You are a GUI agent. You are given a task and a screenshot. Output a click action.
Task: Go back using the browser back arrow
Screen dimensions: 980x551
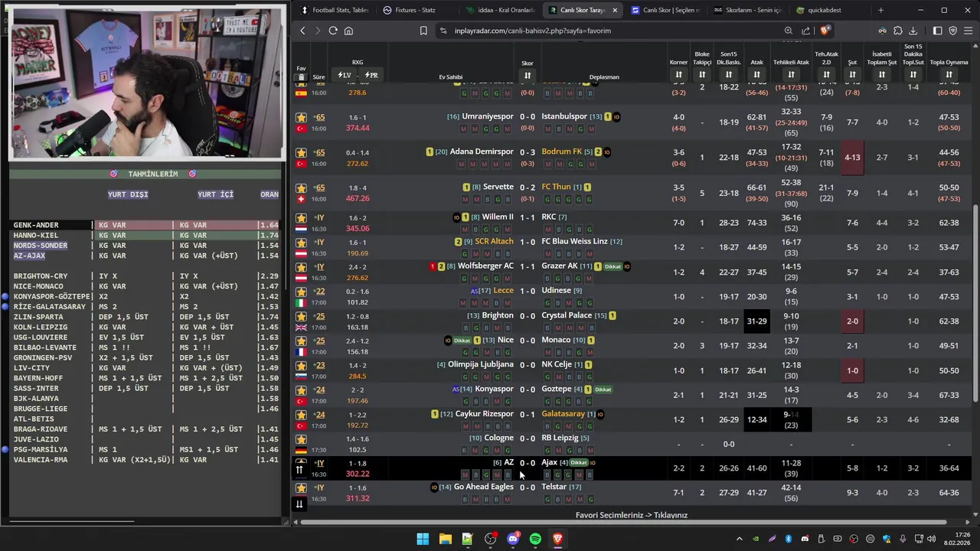tap(303, 31)
